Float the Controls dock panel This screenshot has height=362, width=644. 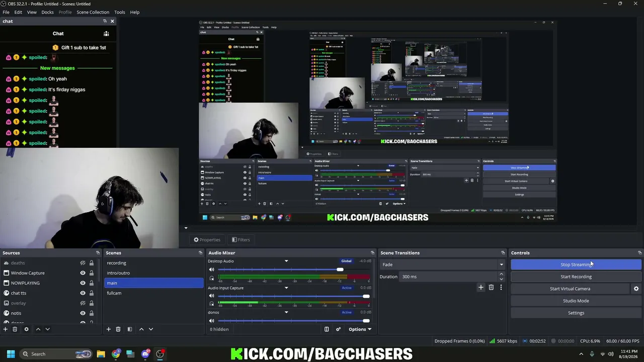pos(639,253)
